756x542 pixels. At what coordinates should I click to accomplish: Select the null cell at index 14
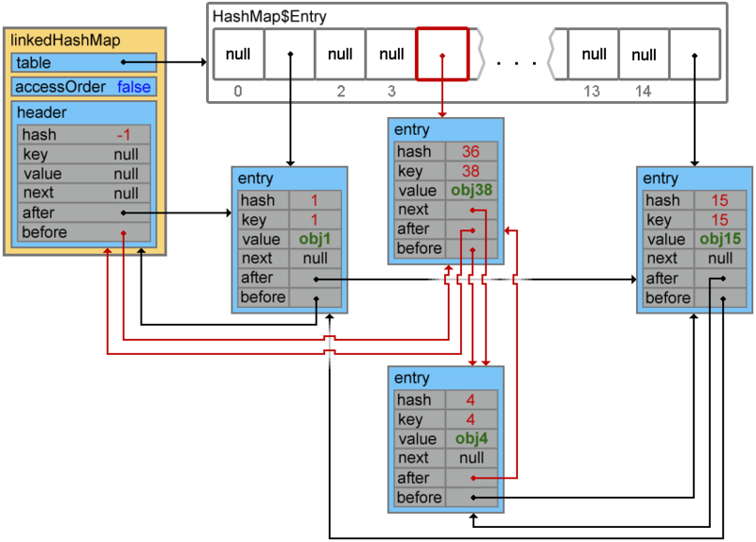click(x=644, y=54)
